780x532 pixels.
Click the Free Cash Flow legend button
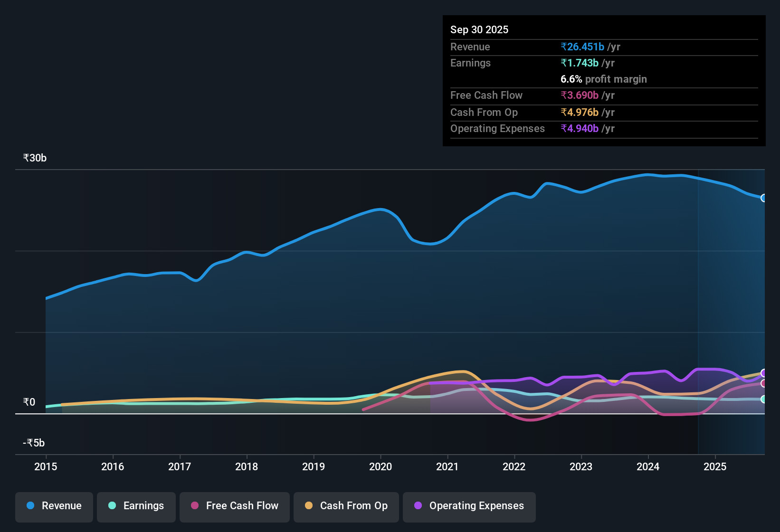(x=234, y=506)
